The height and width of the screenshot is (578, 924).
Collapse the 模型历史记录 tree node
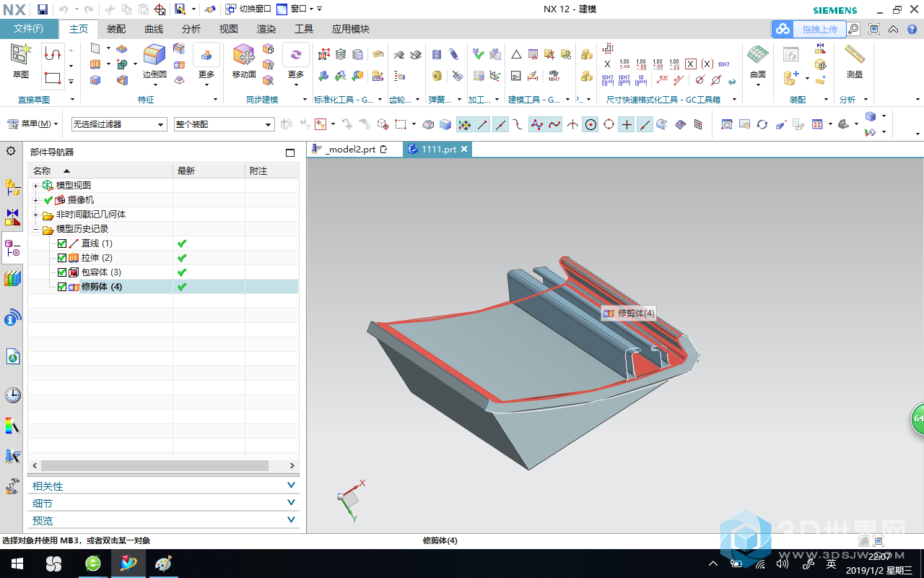tap(36, 229)
